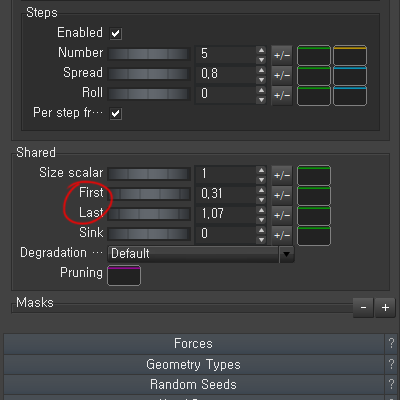
Task: Click the Roll slider bar
Action: pos(149,94)
